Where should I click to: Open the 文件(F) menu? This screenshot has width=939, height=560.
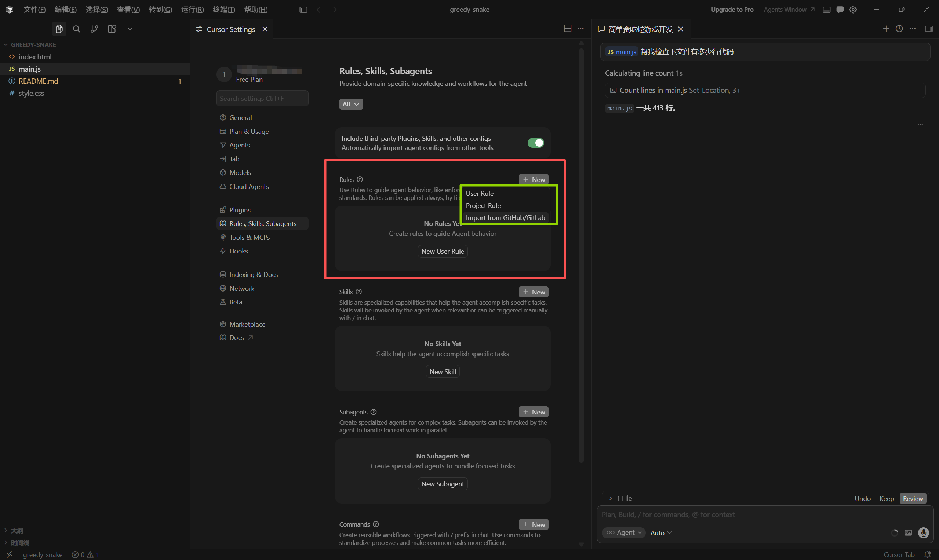click(34, 10)
